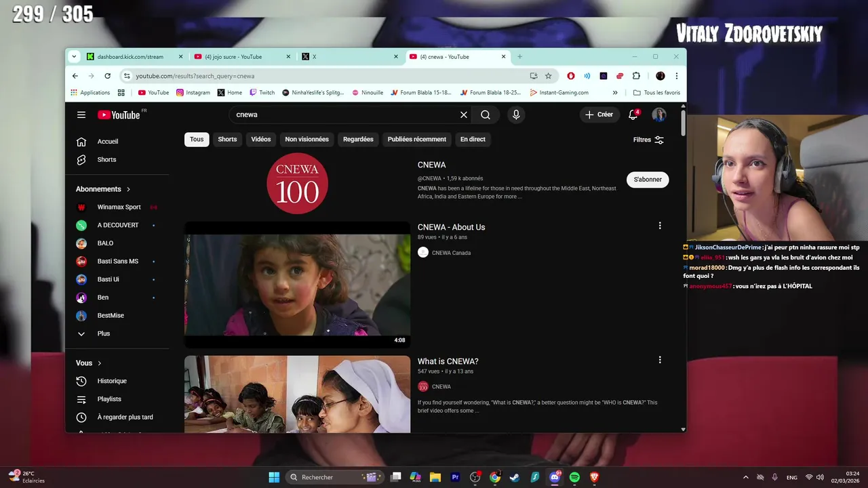868x488 pixels.
Task: Submit search with the magnifier button
Action: pyautogui.click(x=486, y=115)
